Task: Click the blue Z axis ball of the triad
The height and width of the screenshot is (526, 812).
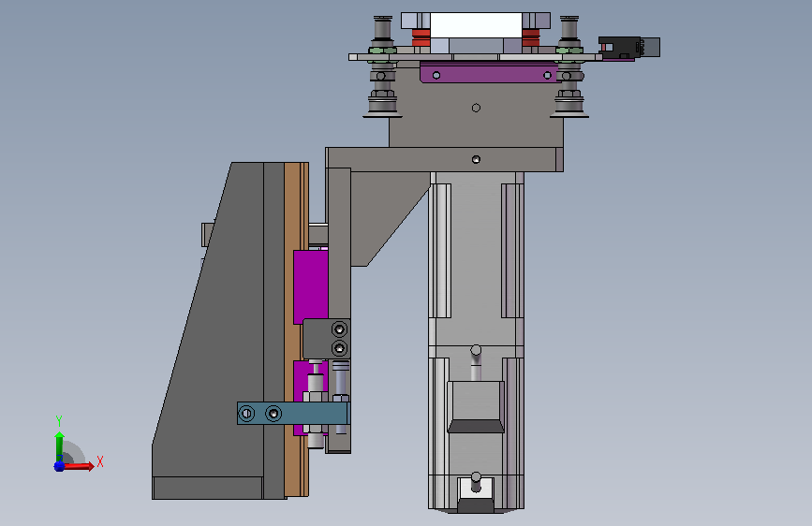Action: click(59, 466)
